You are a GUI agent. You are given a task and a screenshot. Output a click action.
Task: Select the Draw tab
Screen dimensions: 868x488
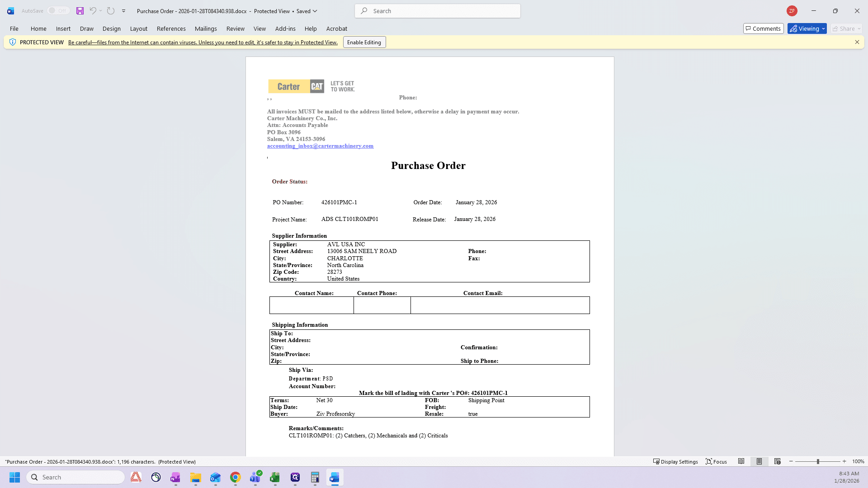[x=87, y=28]
